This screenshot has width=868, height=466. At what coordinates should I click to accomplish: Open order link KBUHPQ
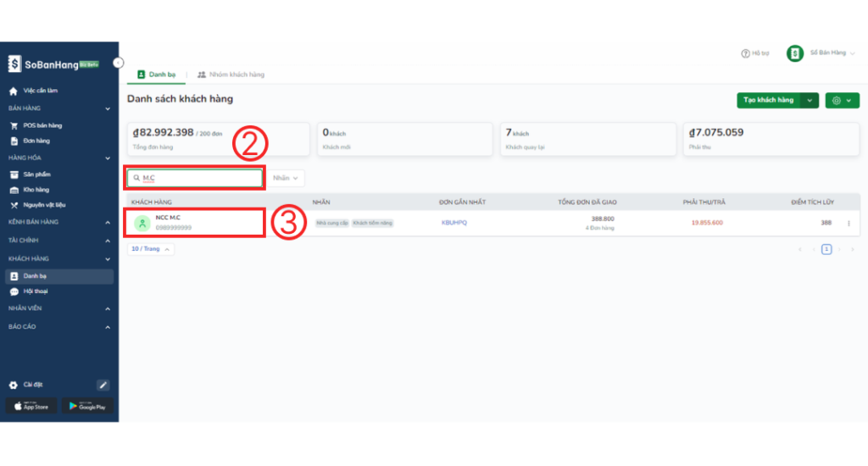pos(454,223)
